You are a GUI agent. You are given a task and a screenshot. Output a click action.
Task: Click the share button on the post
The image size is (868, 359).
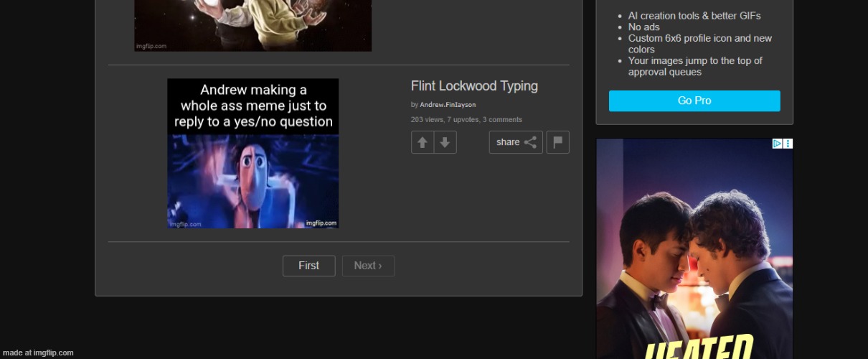[516, 142]
